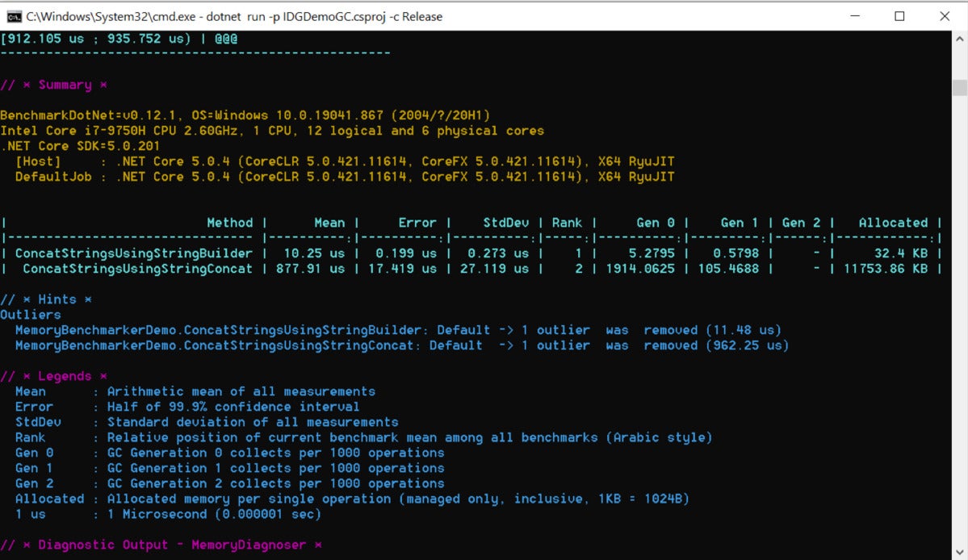Click the BenchmarkDotNet=v0.12.1 version line
This screenshot has height=560, width=968.
pyautogui.click(x=245, y=115)
